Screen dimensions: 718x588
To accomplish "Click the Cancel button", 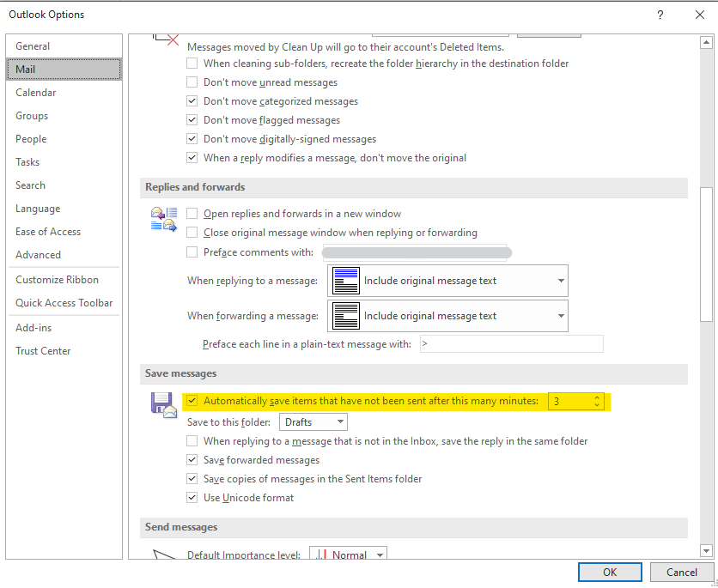I will coord(682,572).
